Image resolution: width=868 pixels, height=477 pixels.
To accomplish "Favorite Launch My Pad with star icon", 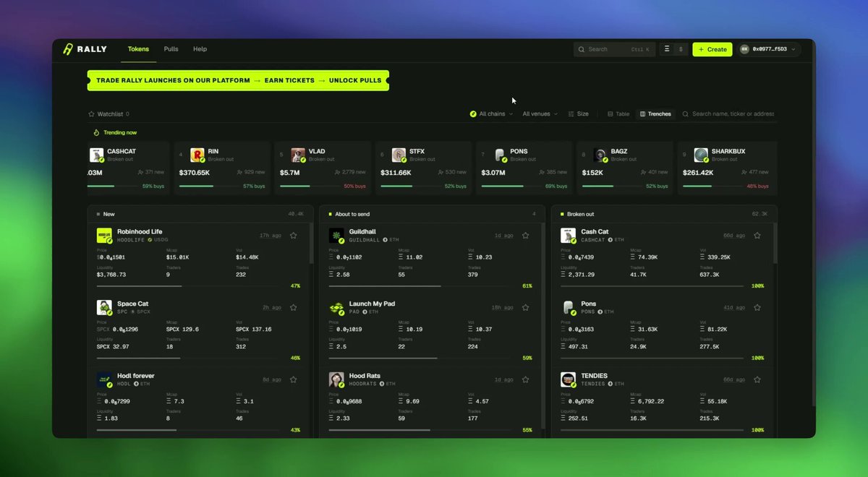I will pyautogui.click(x=525, y=308).
